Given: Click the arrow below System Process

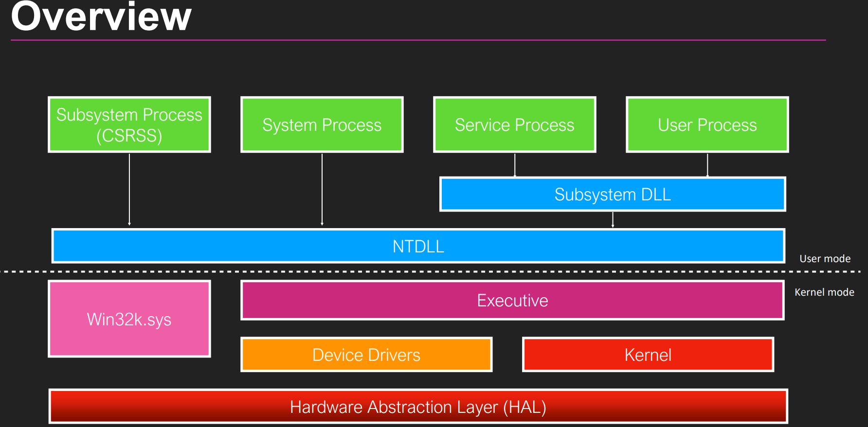Looking at the screenshot, I should point(322,190).
